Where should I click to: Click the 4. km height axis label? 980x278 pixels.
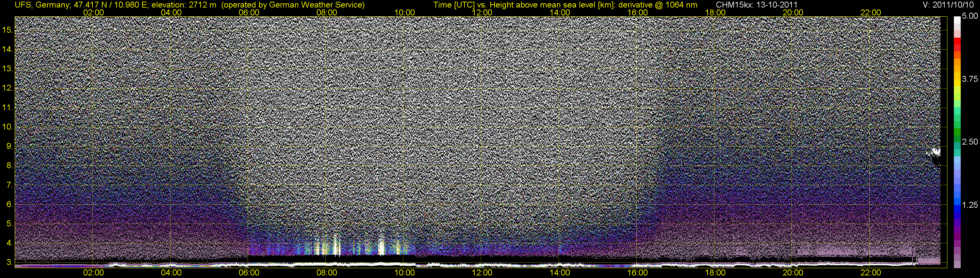(9, 243)
